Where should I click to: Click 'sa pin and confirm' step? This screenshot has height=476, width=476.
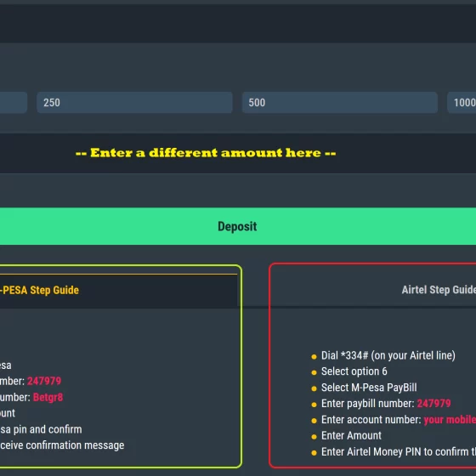click(x=41, y=429)
